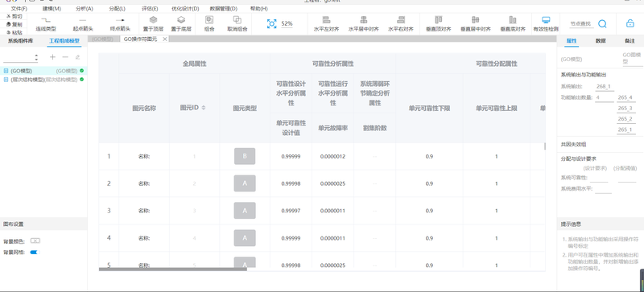Switch to the 系统组件库 tab
Image resolution: width=644 pixels, height=292 pixels.
[x=21, y=41]
